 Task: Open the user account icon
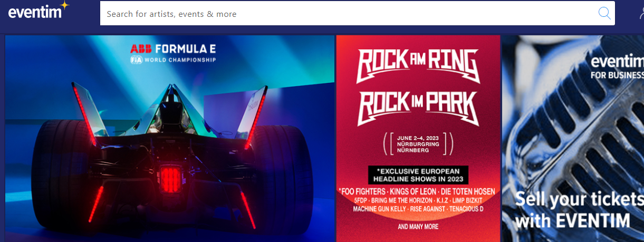640,13
